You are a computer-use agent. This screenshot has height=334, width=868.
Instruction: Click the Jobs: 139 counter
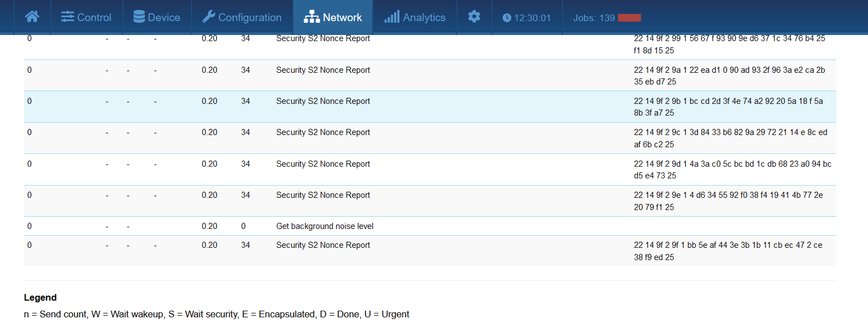click(593, 18)
